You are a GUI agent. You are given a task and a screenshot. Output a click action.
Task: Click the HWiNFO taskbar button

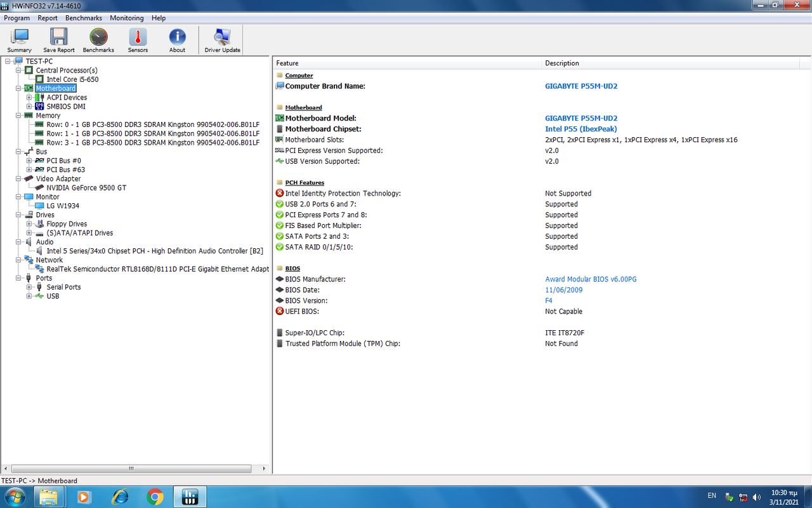pos(190,497)
